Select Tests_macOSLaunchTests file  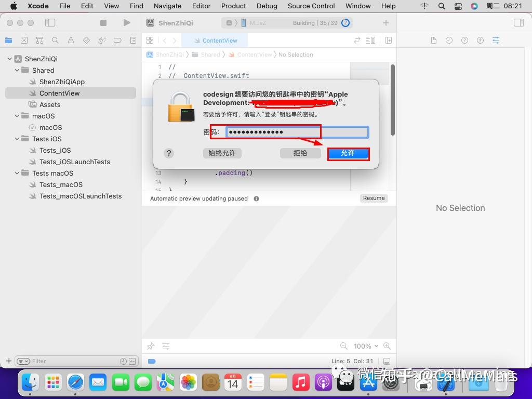(x=81, y=196)
